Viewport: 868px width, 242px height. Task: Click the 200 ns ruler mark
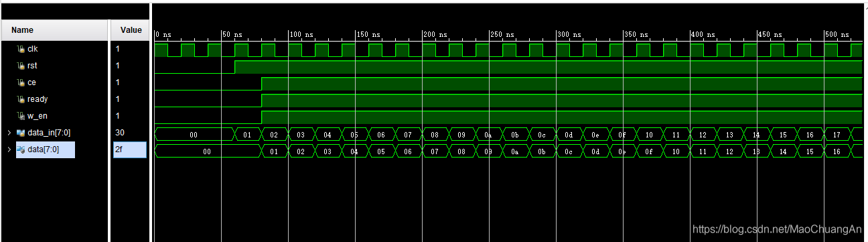pos(435,34)
